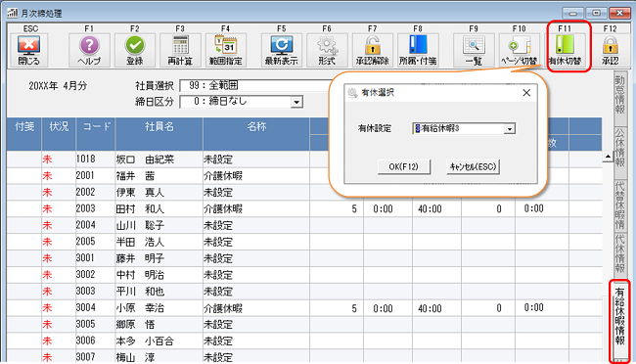Open 形式 format gear icon
Image resolution: width=636 pixels, height=364 pixels.
click(327, 50)
